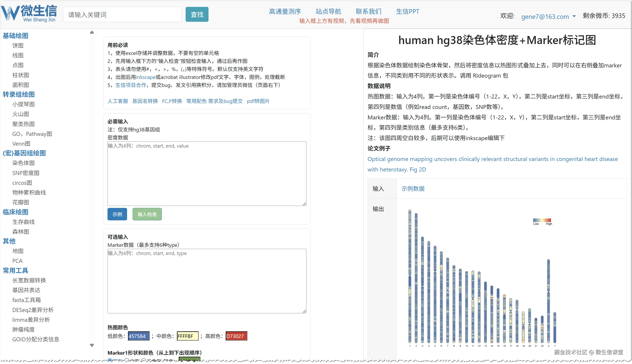Click the keyword search input field
The width and height of the screenshot is (632, 364).
[122, 15]
